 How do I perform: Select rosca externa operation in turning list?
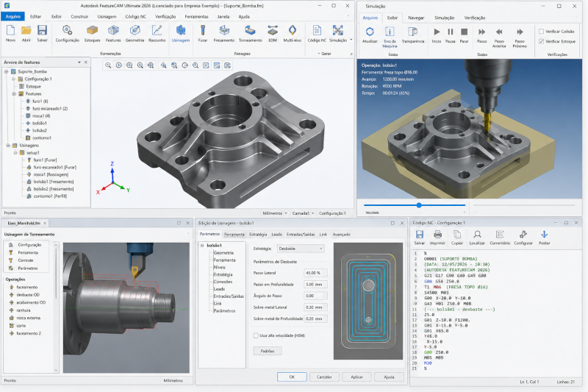28,318
